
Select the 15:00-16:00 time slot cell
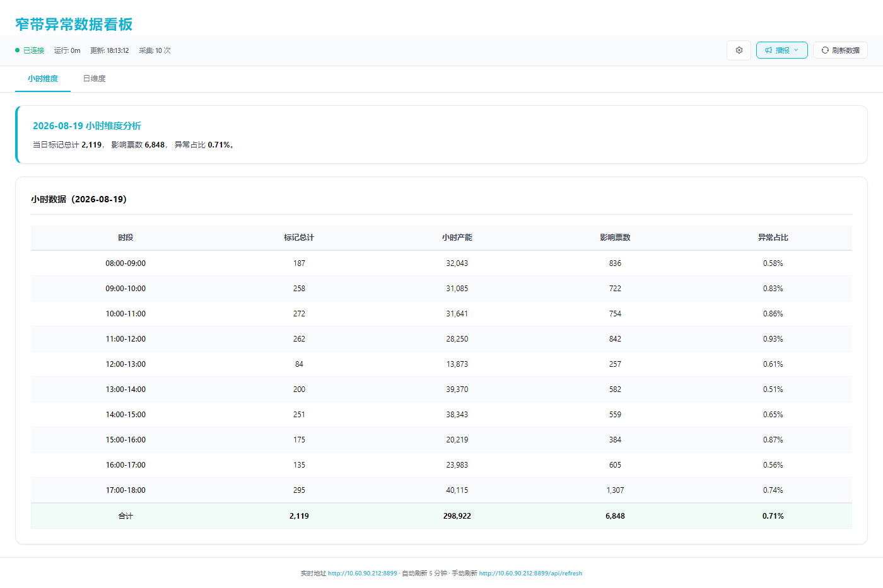pyautogui.click(x=126, y=440)
